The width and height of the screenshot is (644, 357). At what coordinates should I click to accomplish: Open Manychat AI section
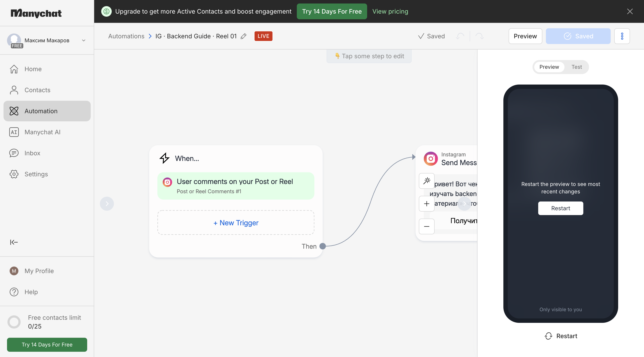tap(47, 132)
